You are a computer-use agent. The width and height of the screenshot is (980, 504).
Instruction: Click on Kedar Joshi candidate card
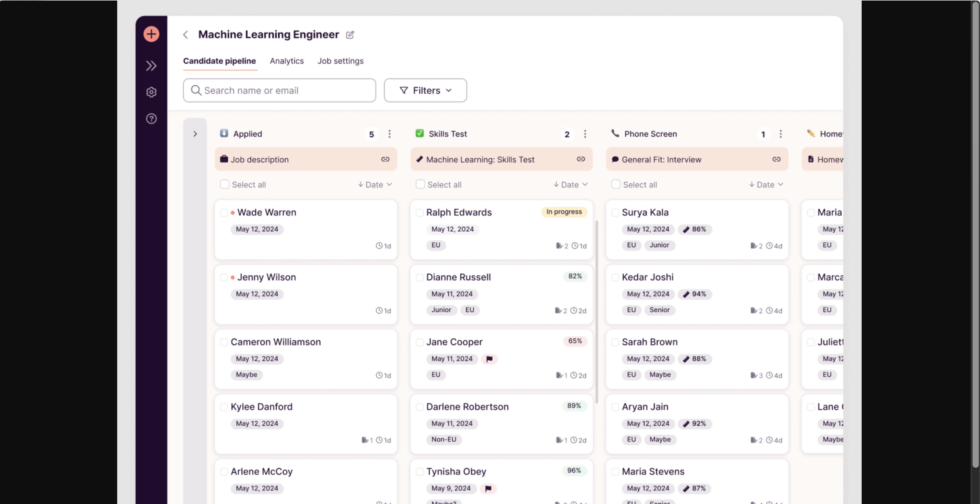697,294
